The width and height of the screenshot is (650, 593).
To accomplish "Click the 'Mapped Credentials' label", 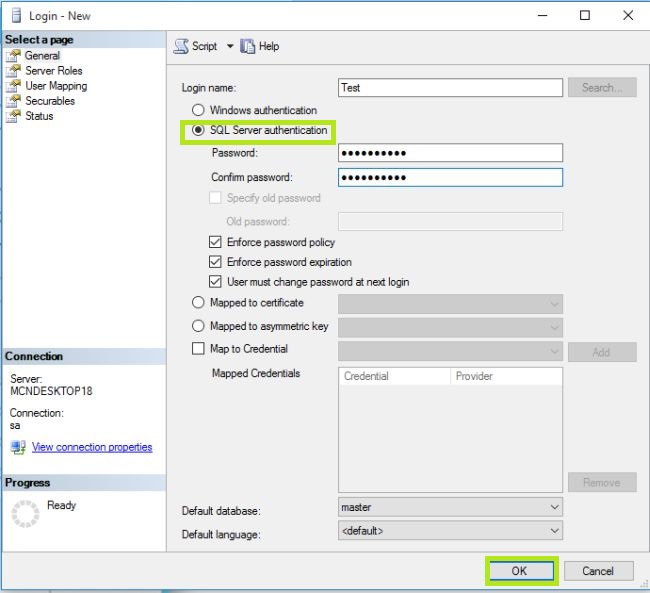I will click(x=256, y=373).
